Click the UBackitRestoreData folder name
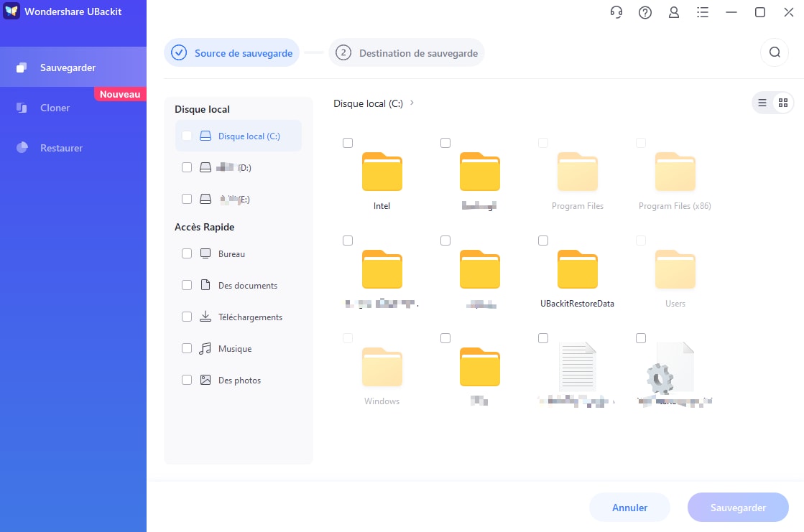The height and width of the screenshot is (532, 804). click(x=578, y=304)
